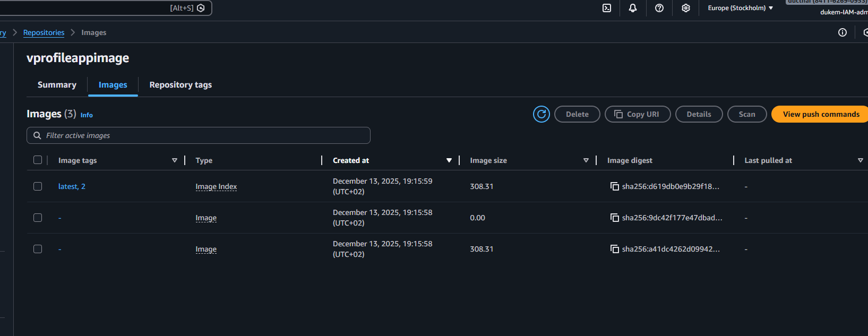Sort by Created at column arrow

click(x=449, y=160)
